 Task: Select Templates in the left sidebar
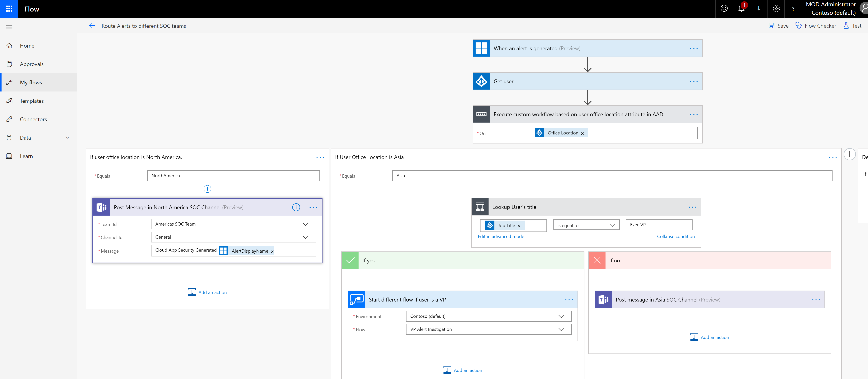32,101
